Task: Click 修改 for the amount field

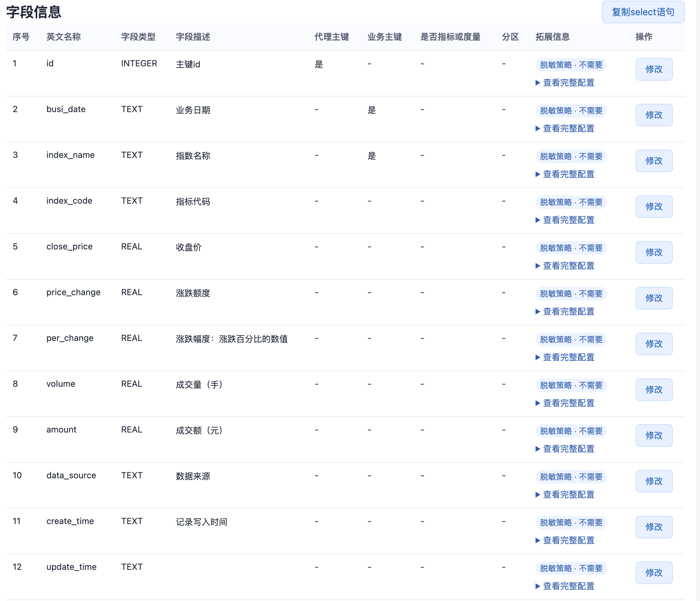Action: click(654, 435)
